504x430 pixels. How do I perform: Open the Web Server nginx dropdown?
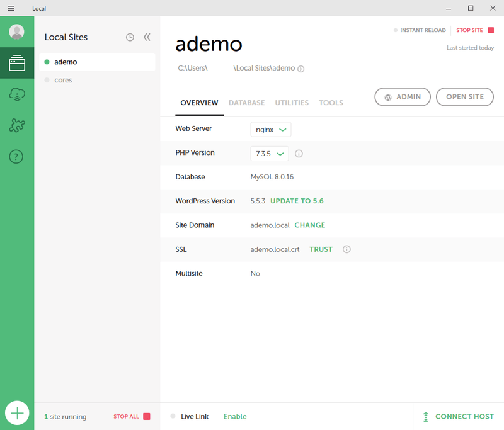pyautogui.click(x=271, y=130)
